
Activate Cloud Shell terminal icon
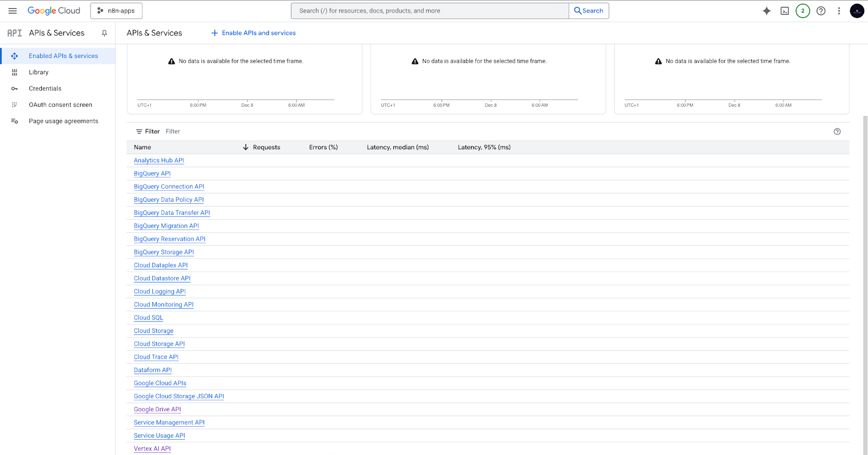coord(784,11)
